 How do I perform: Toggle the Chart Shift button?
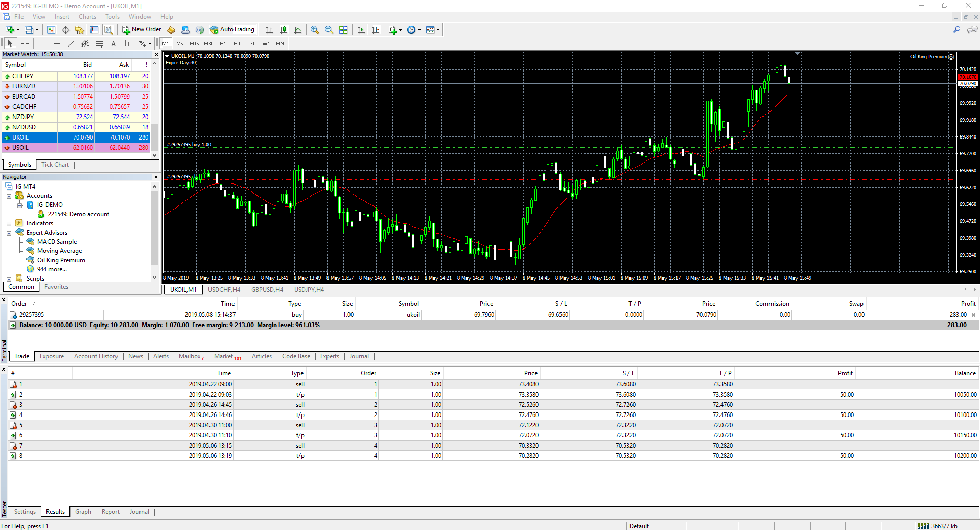[x=376, y=30]
